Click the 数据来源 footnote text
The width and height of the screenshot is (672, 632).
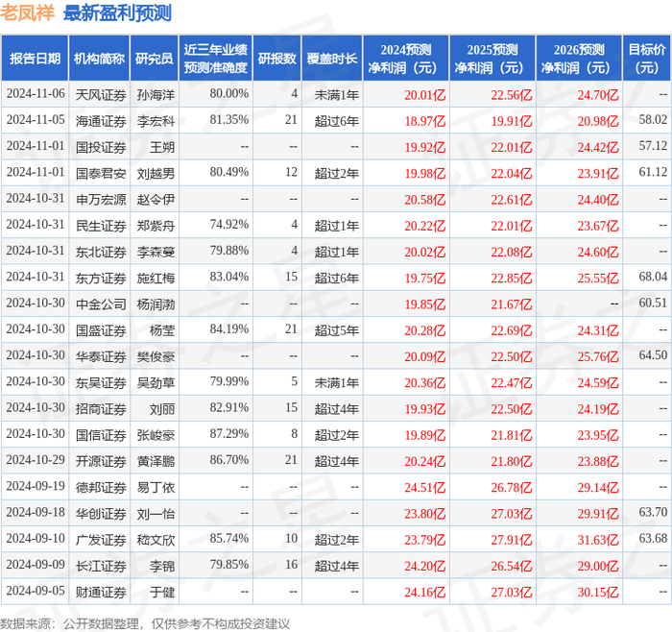click(x=145, y=623)
